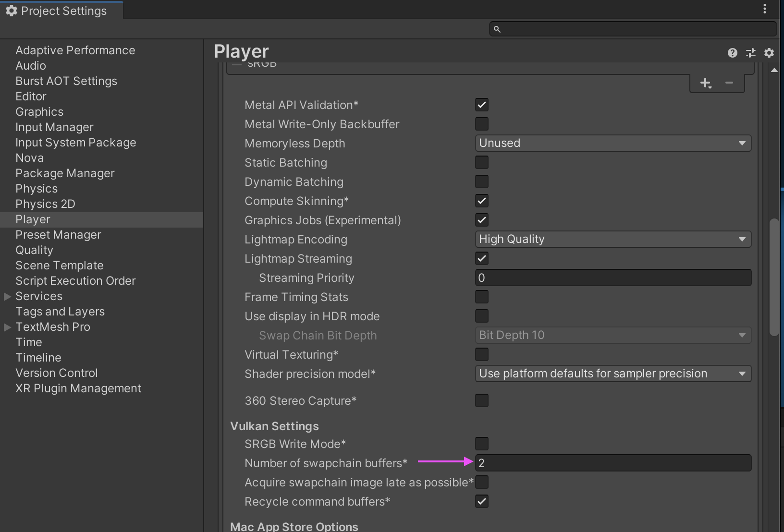Open the three-dot menu at top right
Viewport: 784px width, 532px height.
tap(765, 8)
